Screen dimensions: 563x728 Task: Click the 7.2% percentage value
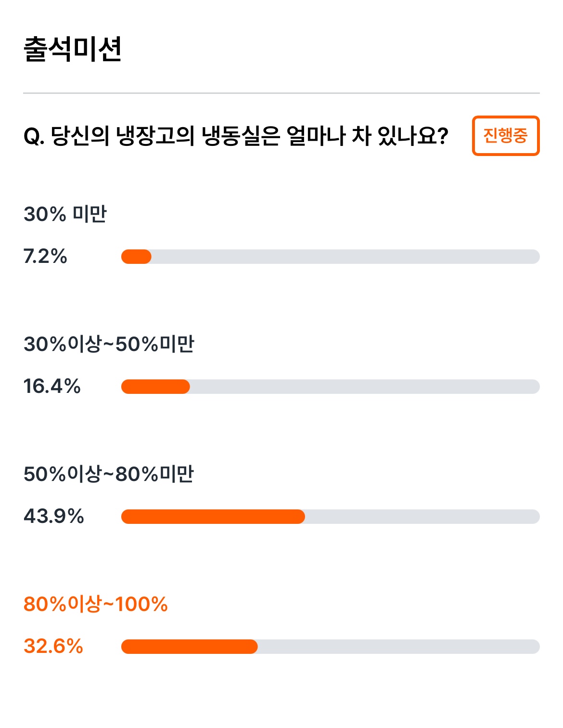pos(45,256)
